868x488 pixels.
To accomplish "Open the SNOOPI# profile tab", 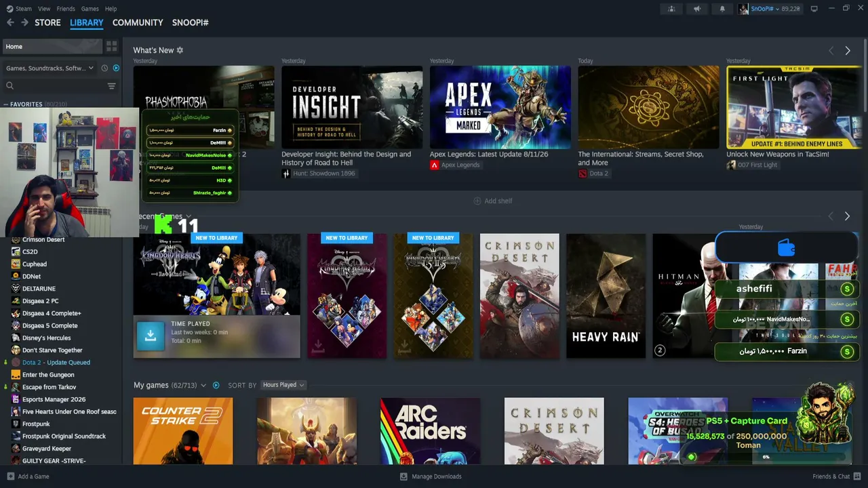I will tap(191, 22).
